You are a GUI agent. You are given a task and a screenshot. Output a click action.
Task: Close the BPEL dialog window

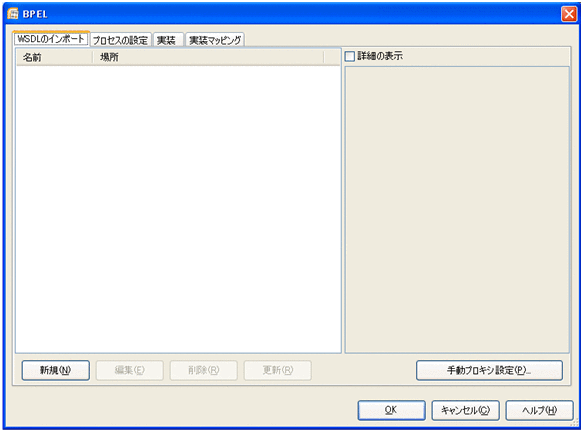(569, 14)
